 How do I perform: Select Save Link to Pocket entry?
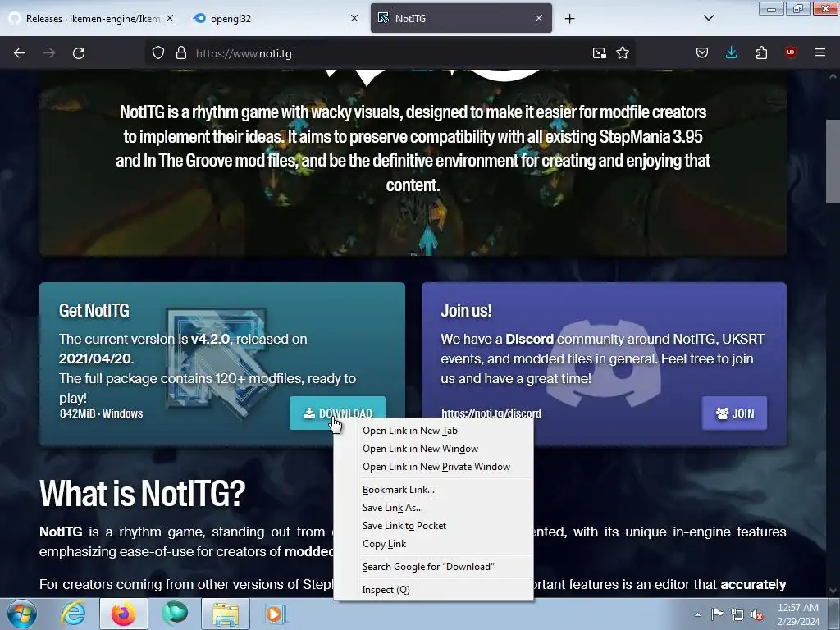tap(433, 526)
